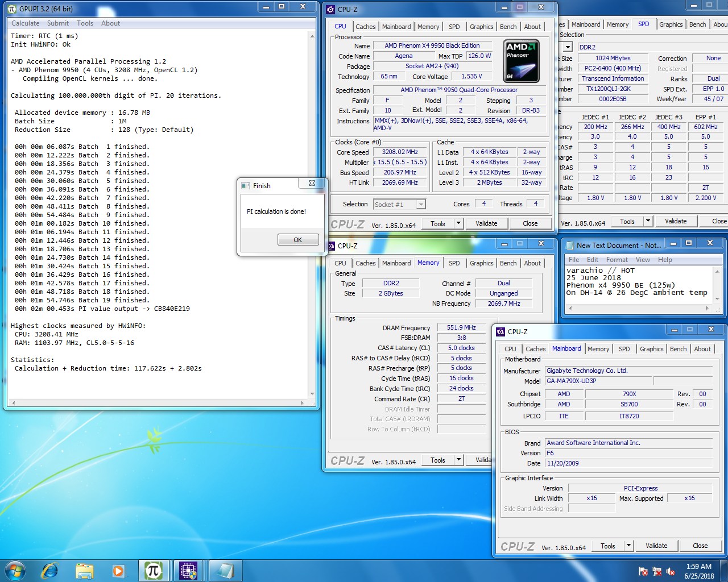728x582 pixels.
Task: Click GPUPI title bar pi icon
Action: coord(13,9)
